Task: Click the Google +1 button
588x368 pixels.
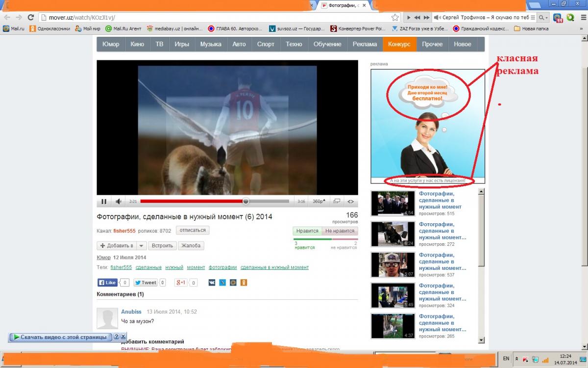Action: coord(181,283)
